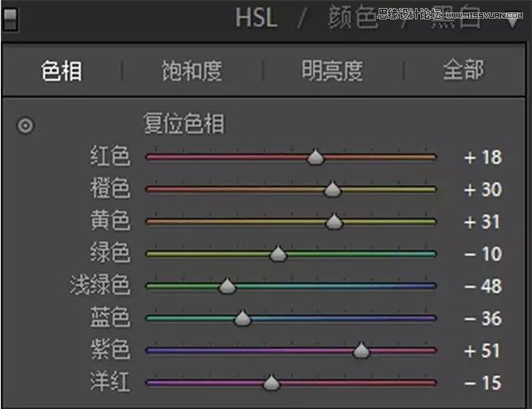
Task: Click the 洋红 hue slider handle
Action: click(x=271, y=383)
